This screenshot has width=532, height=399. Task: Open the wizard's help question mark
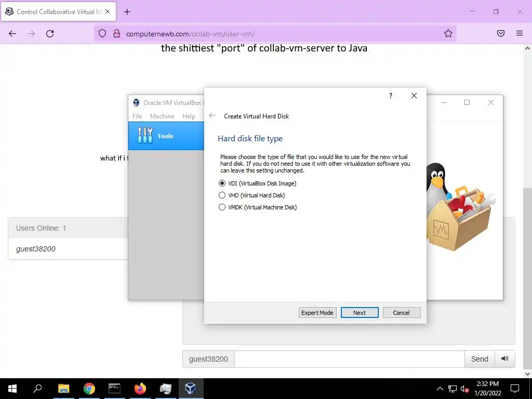tap(391, 96)
